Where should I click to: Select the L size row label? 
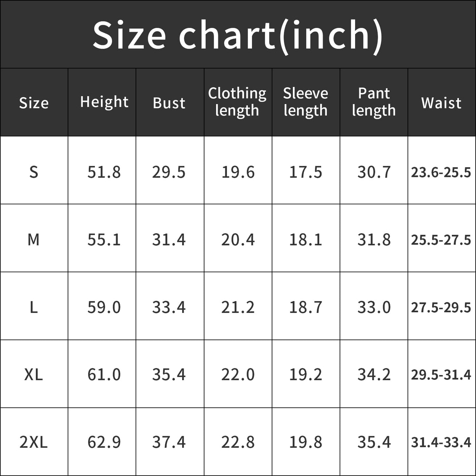34,308
